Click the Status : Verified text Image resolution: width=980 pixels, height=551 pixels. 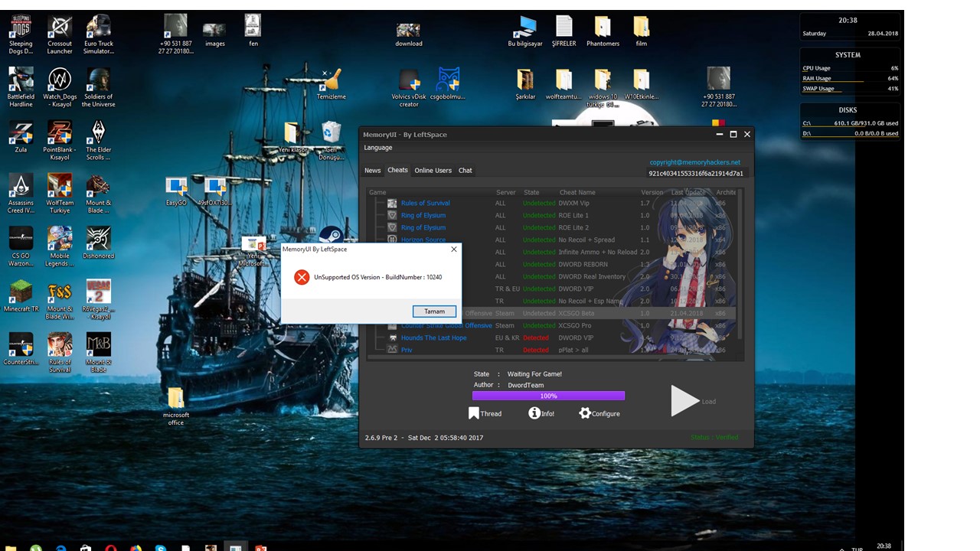pos(714,438)
